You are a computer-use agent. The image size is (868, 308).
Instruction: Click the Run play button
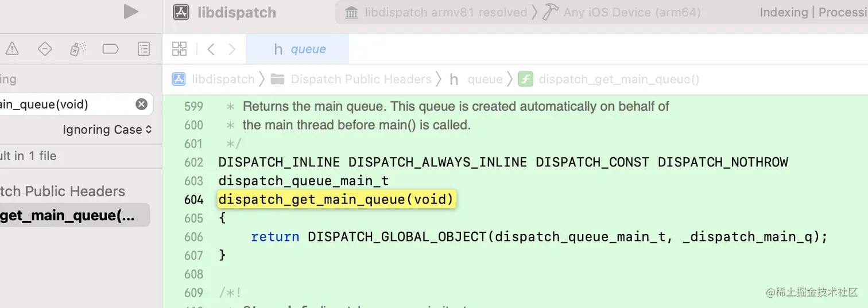coord(131,11)
